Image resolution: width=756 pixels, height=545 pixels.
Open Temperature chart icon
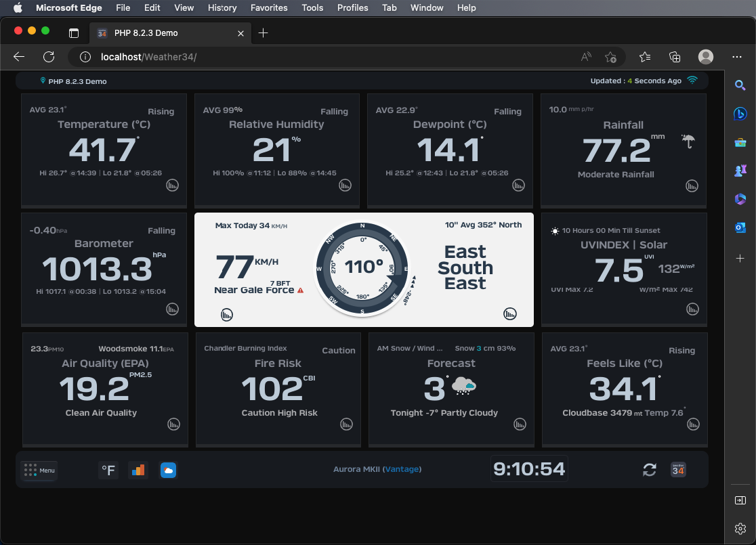[x=172, y=185]
